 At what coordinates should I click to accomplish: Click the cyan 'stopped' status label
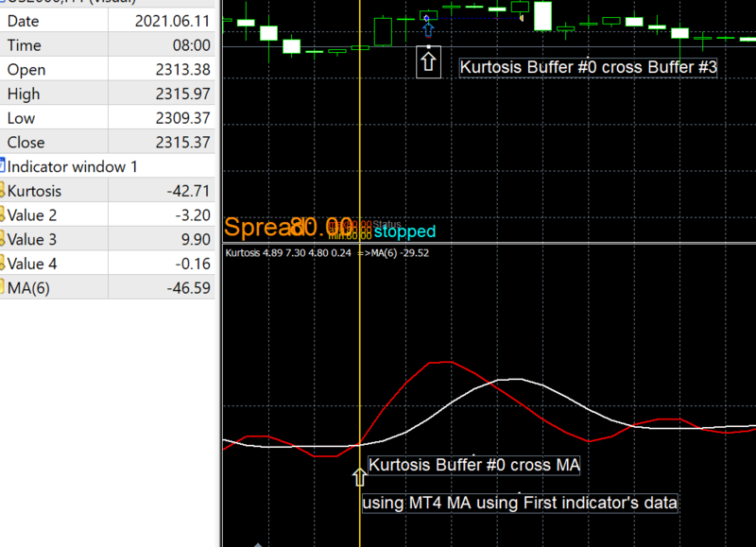[404, 231]
